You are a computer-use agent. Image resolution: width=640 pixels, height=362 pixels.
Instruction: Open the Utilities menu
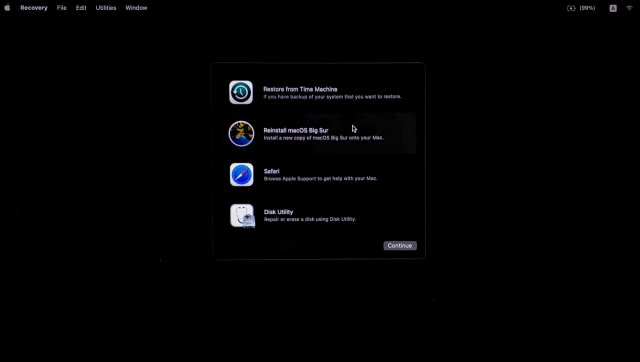(x=106, y=8)
